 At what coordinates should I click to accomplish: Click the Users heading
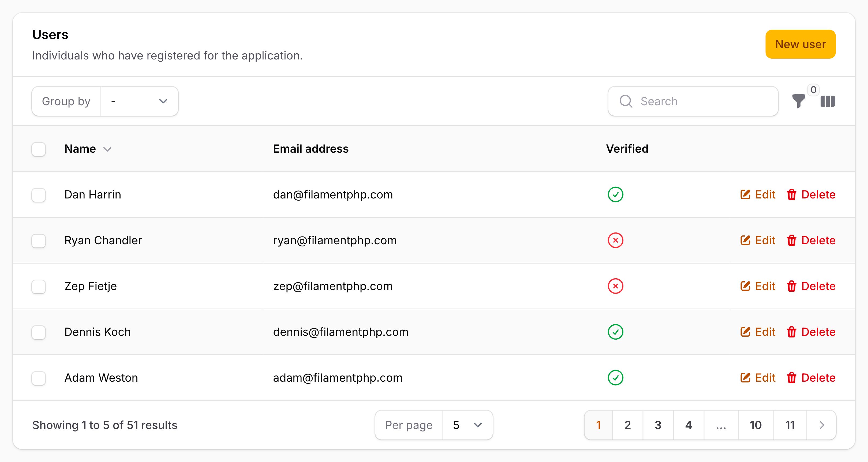(x=50, y=35)
